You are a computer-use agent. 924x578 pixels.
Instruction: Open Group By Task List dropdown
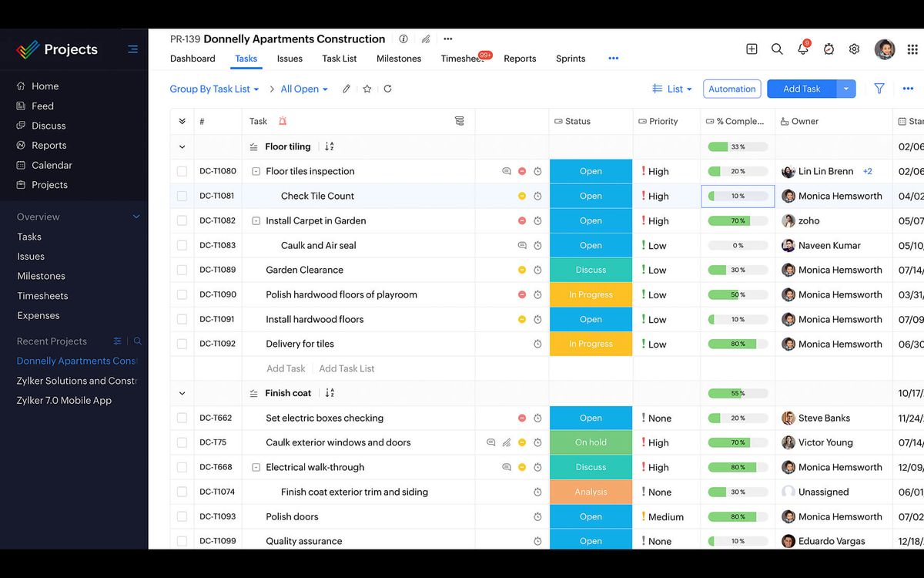click(x=214, y=89)
